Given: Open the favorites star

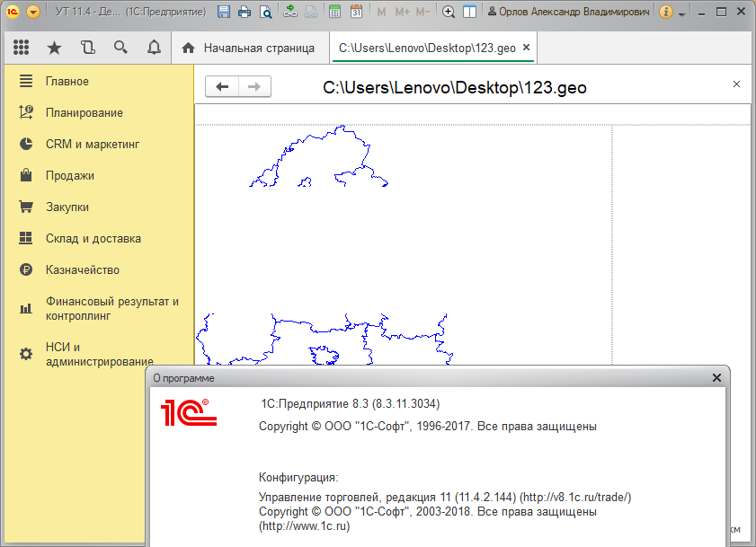Looking at the screenshot, I should [x=55, y=48].
